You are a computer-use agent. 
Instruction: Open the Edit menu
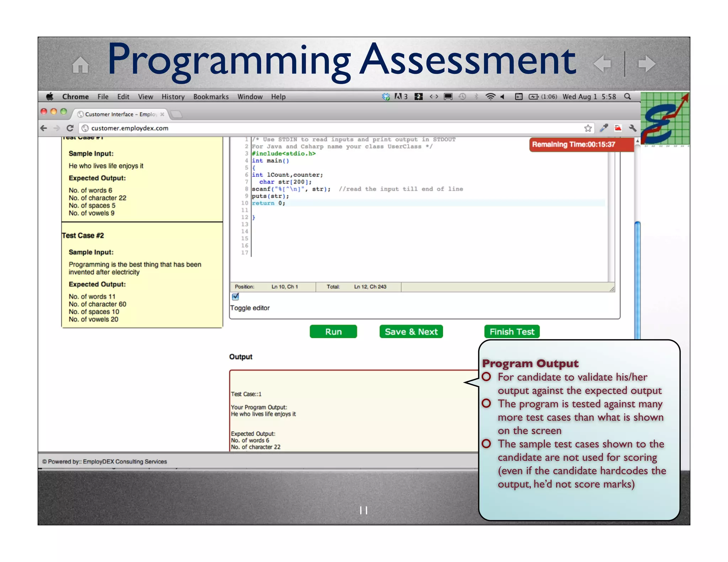123,97
